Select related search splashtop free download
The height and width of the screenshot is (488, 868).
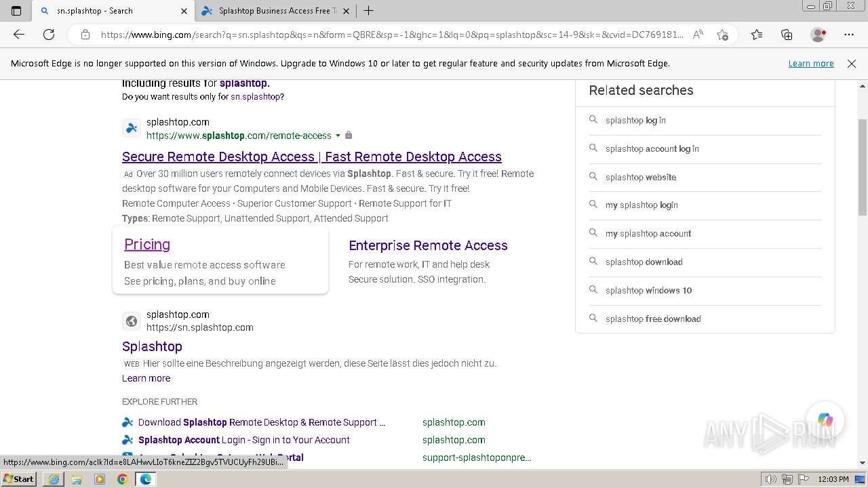[653, 319]
